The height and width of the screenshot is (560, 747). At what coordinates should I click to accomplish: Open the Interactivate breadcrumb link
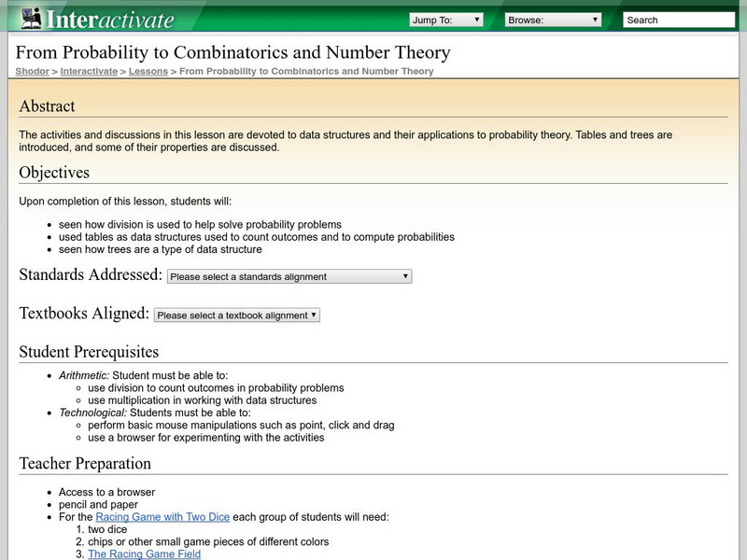coord(90,71)
